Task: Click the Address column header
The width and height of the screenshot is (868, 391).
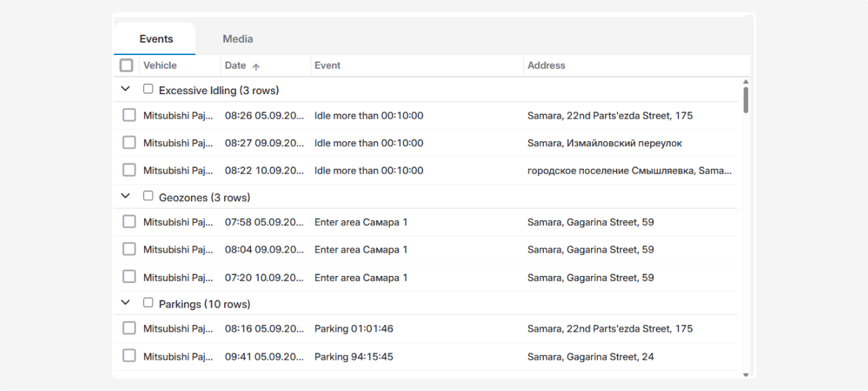Action: 546,65
